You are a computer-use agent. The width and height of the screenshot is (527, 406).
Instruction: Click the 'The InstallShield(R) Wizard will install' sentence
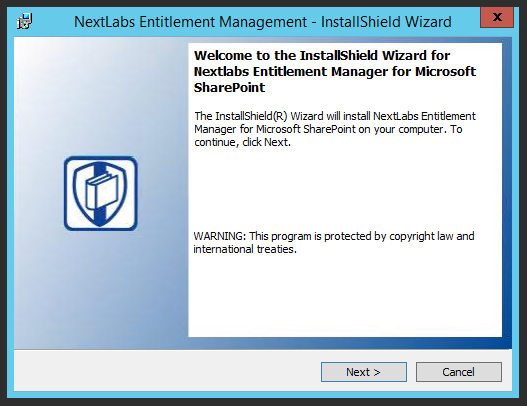point(283,116)
